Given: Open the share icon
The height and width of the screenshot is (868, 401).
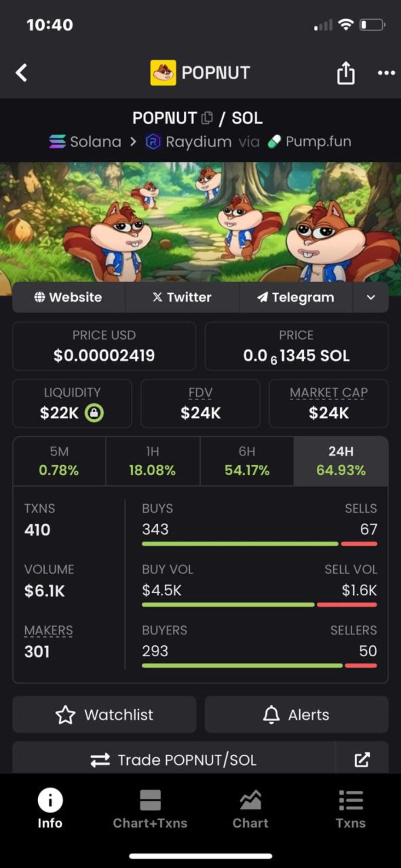Looking at the screenshot, I should (346, 72).
